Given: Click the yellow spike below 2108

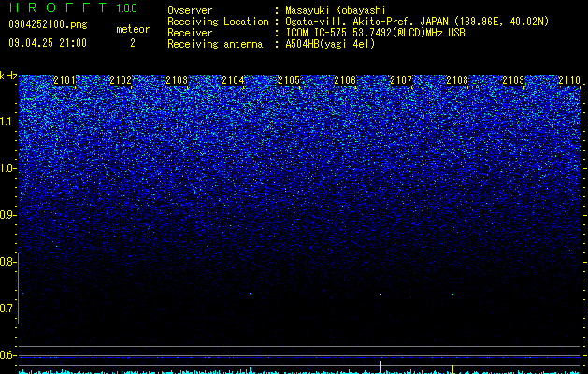Looking at the screenshot, I should click(x=453, y=369).
